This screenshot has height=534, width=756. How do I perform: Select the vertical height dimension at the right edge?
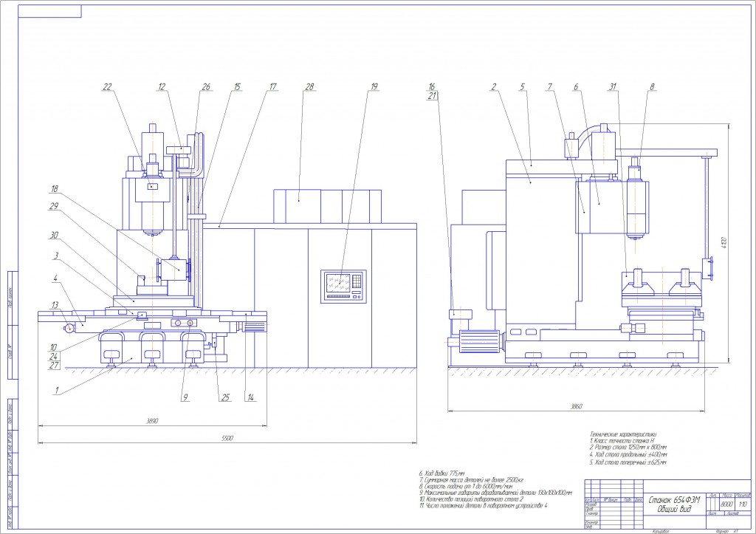click(724, 243)
